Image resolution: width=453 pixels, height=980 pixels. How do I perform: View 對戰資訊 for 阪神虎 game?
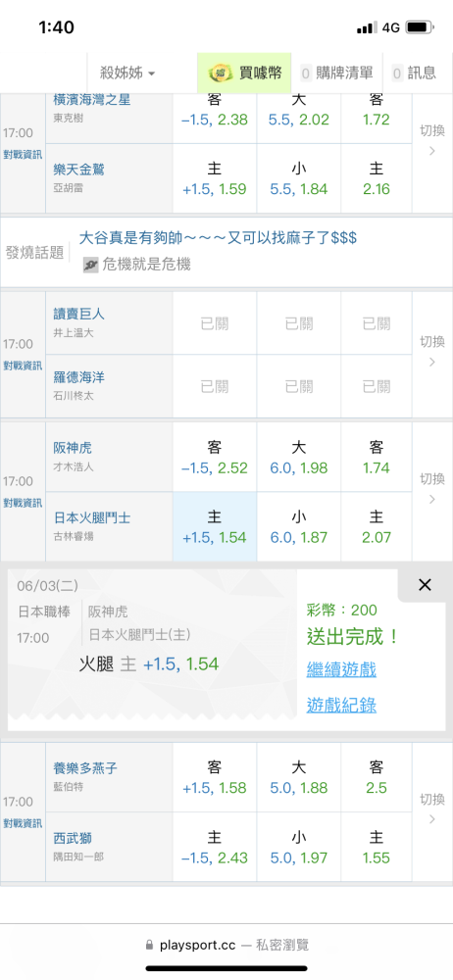click(23, 503)
